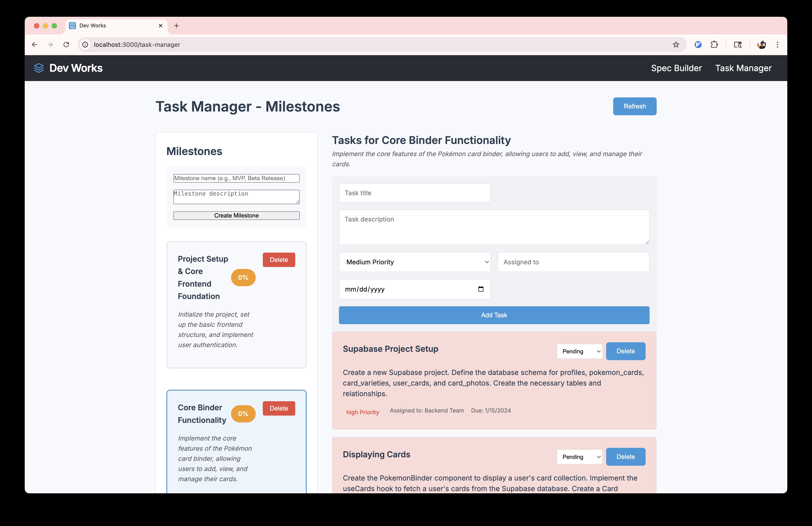812x526 pixels.
Task: Click the Dev Works layers logo icon
Action: pyautogui.click(x=39, y=68)
